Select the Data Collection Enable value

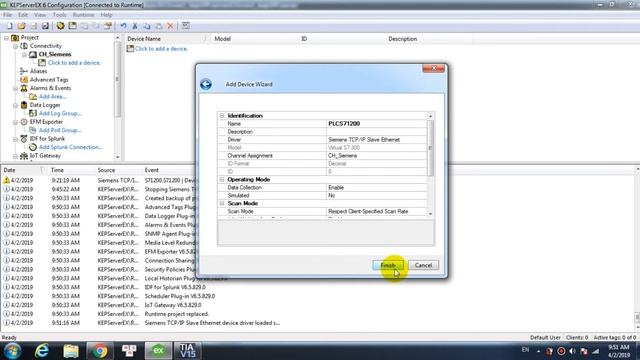(x=376, y=188)
